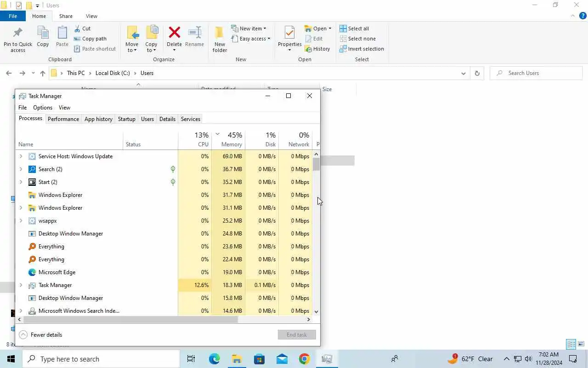588x368 pixels.
Task: Expand the Start (2) process group
Action: [21, 182]
